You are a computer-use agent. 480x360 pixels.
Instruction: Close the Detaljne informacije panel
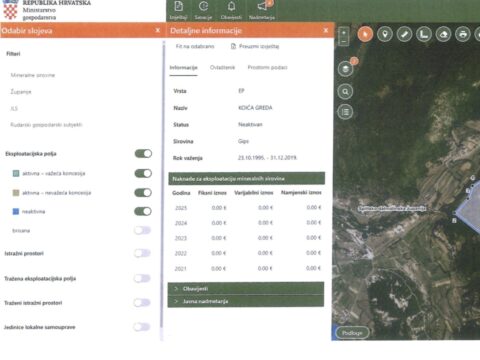click(326, 30)
